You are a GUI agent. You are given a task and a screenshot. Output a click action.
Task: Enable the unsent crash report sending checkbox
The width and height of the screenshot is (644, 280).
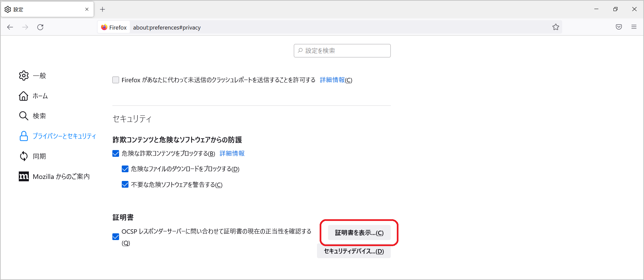coord(116,80)
